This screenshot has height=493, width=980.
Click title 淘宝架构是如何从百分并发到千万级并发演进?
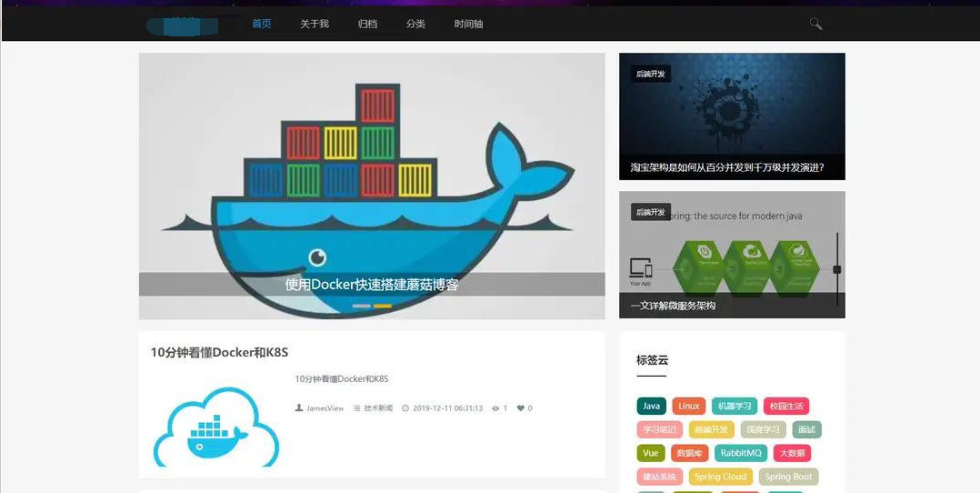pos(727,167)
